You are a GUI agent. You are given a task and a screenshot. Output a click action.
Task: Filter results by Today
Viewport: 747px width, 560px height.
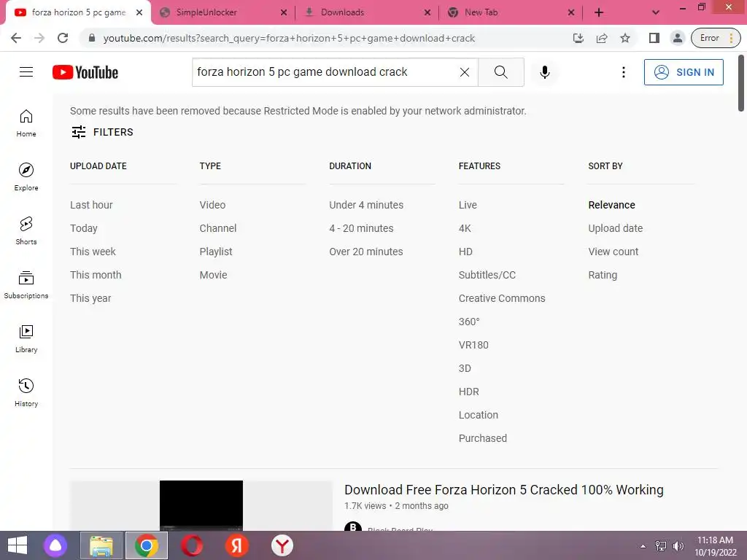coord(83,228)
